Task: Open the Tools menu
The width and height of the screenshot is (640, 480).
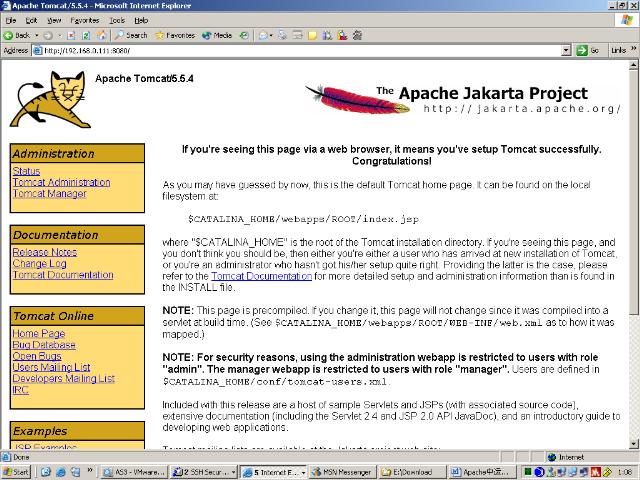Action: [x=117, y=20]
